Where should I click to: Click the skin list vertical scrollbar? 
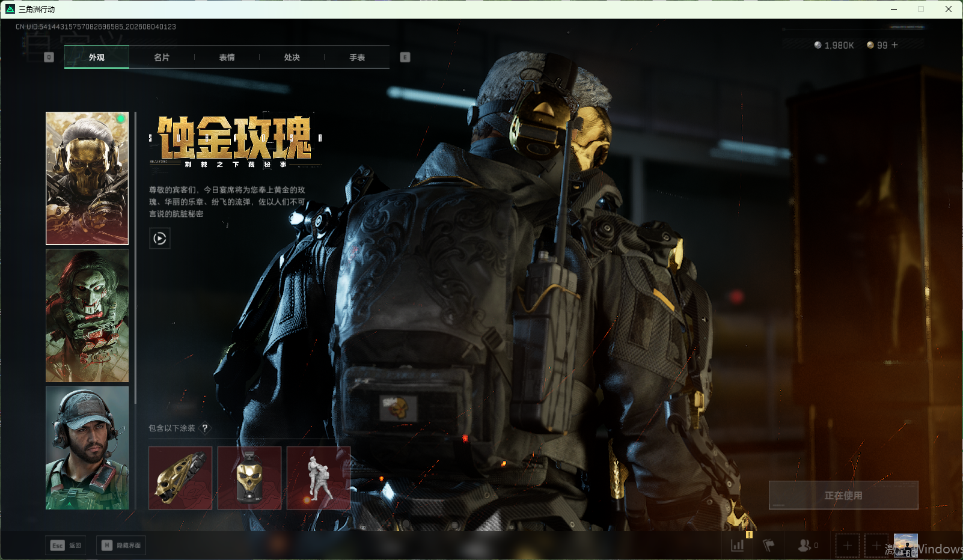[136, 258]
